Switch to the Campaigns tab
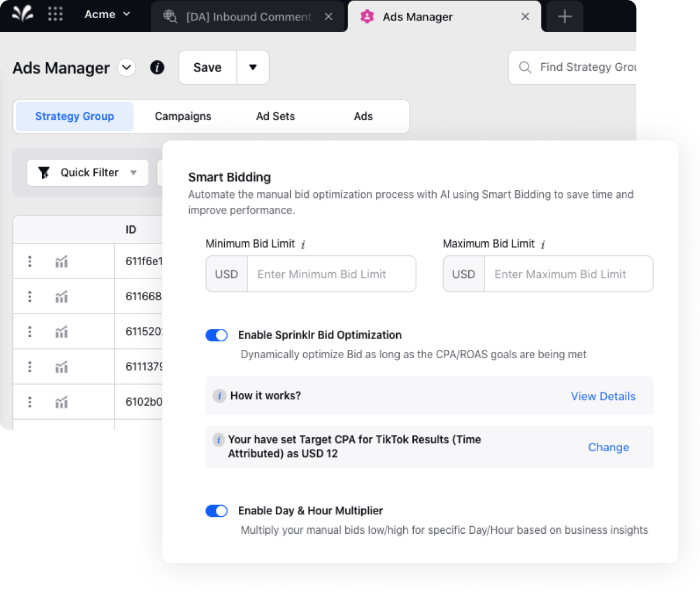The image size is (700, 597). coord(183,116)
